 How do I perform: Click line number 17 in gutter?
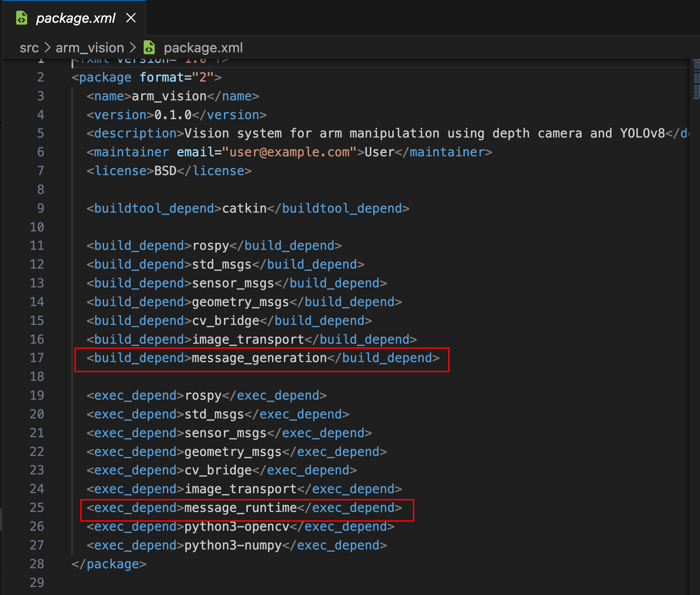(37, 358)
